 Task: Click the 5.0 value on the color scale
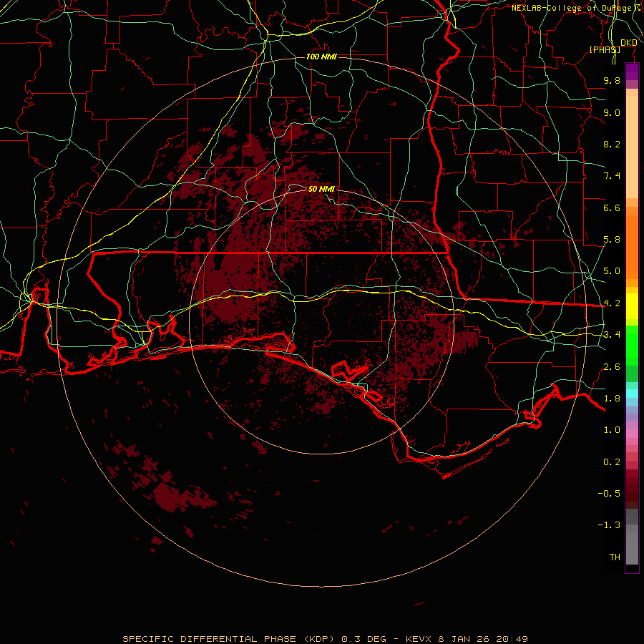click(x=612, y=271)
